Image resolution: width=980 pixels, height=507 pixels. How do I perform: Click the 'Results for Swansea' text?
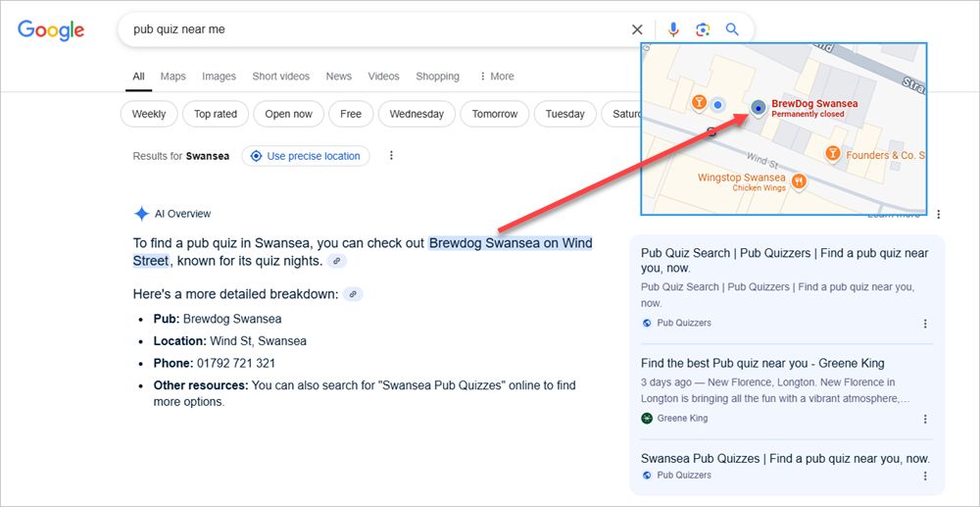[181, 156]
